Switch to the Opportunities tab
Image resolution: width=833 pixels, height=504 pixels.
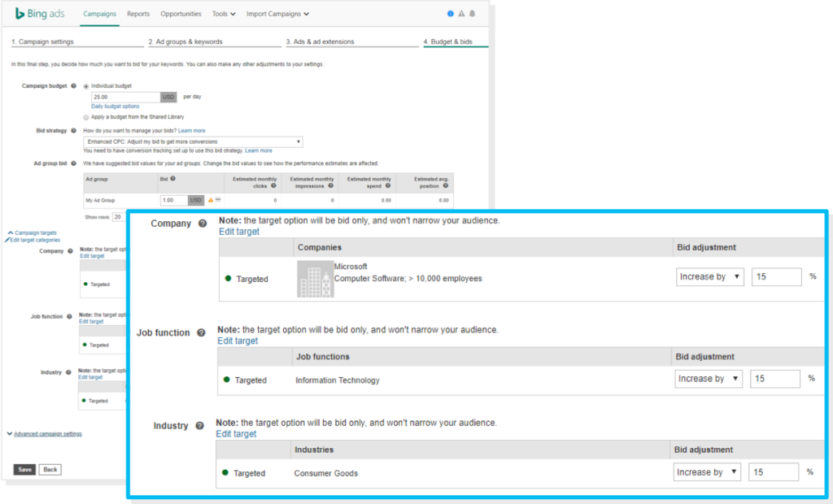181,14
